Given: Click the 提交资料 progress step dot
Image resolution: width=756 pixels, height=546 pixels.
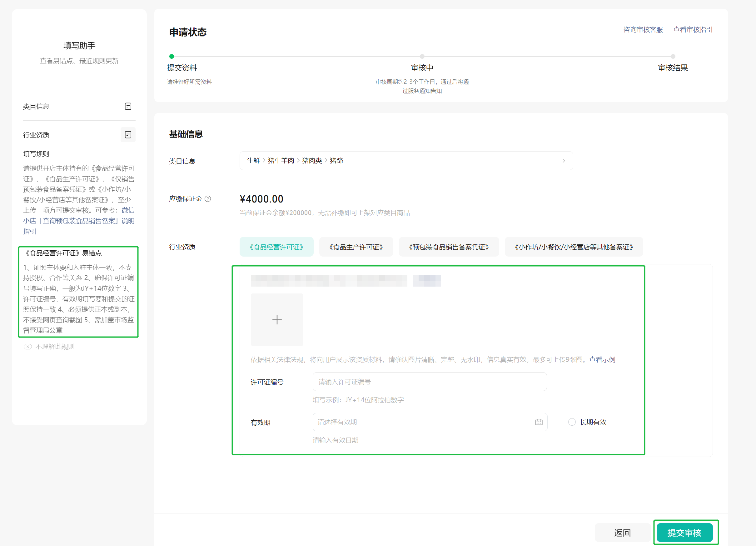Looking at the screenshot, I should (172, 56).
